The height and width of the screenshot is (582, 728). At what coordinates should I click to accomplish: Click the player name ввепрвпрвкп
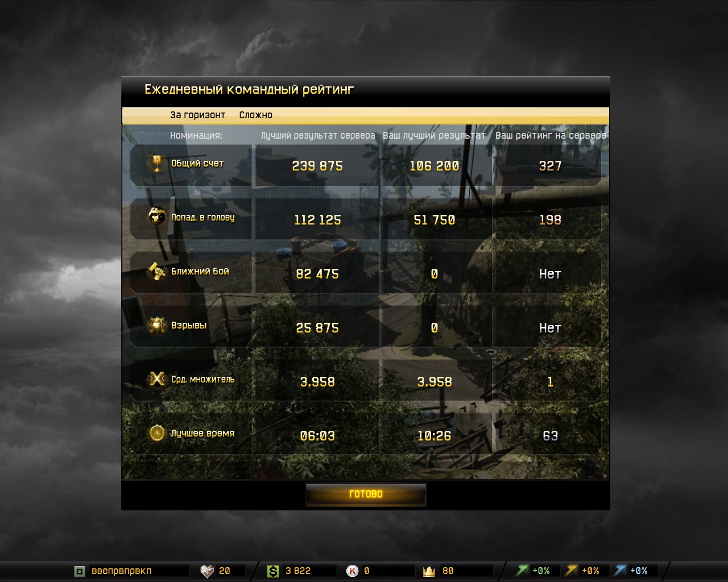(121, 571)
